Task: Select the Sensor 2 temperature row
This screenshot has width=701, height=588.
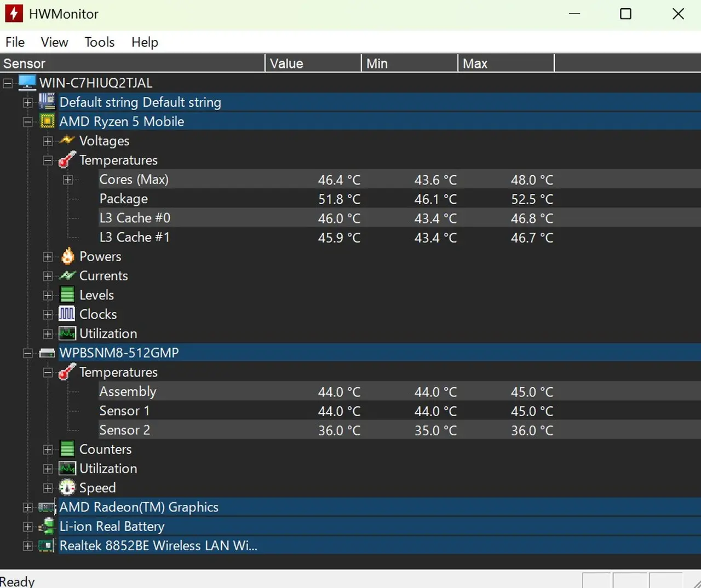Action: click(x=124, y=430)
